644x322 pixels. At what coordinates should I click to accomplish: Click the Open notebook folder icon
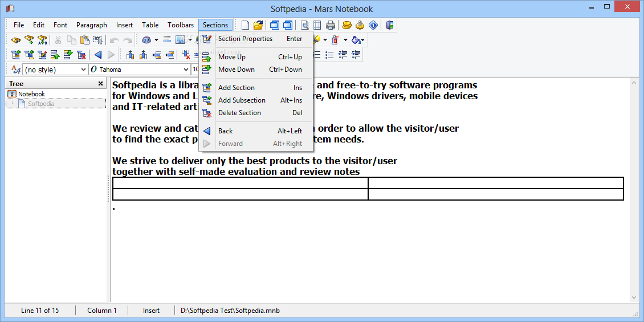(x=258, y=25)
